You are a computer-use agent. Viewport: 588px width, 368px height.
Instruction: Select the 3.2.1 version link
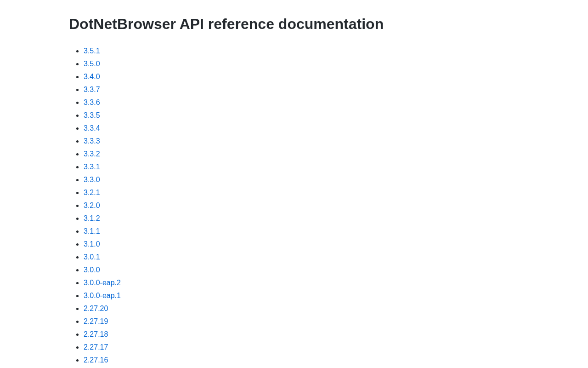coord(91,193)
